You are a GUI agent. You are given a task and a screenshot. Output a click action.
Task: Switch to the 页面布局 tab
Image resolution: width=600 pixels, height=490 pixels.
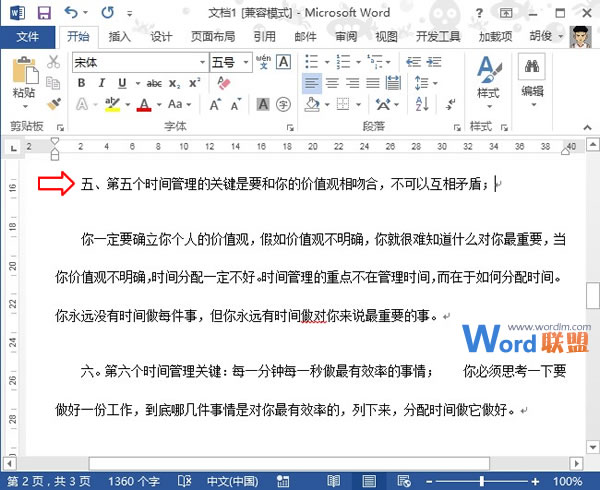click(213, 37)
